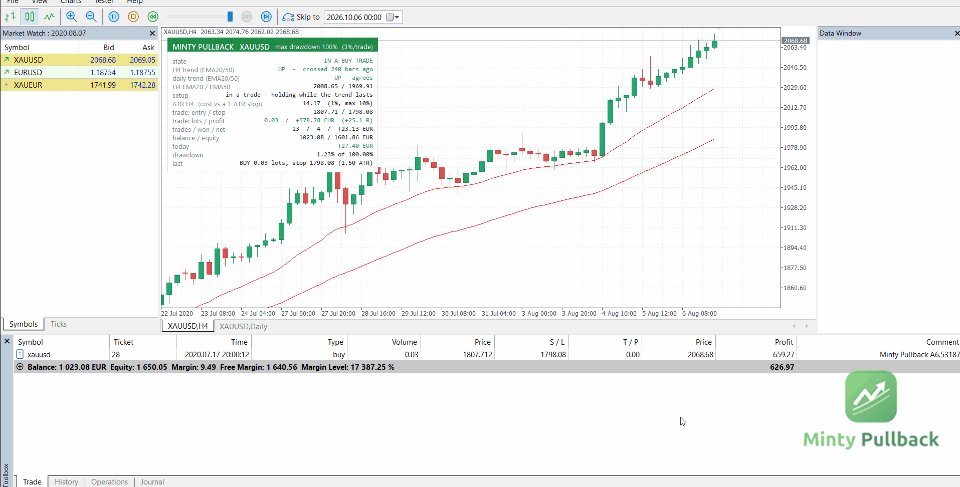This screenshot has width=960, height=487.
Task: Click the vertical Toolbox label
Action: [6, 475]
